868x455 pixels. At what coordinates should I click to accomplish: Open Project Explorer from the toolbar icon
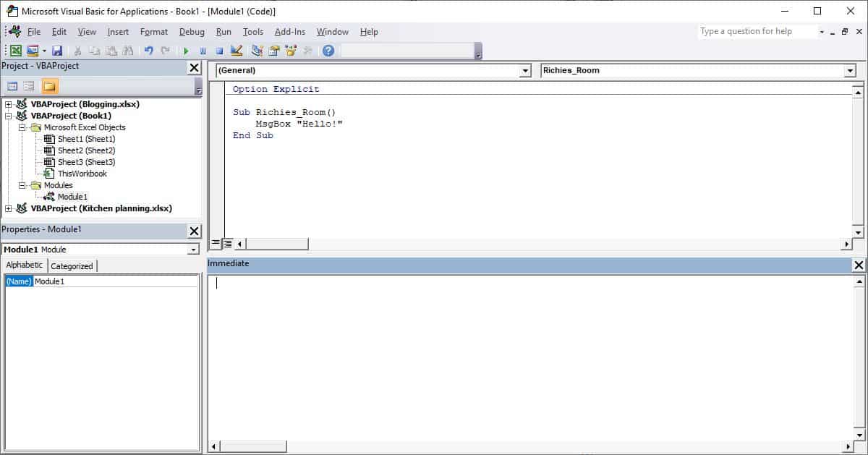click(258, 51)
